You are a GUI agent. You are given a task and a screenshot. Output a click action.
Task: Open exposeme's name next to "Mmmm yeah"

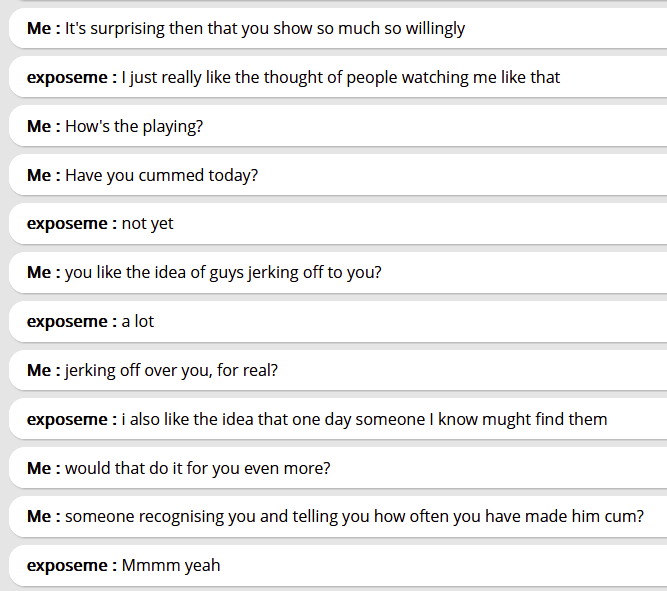[x=72, y=565]
